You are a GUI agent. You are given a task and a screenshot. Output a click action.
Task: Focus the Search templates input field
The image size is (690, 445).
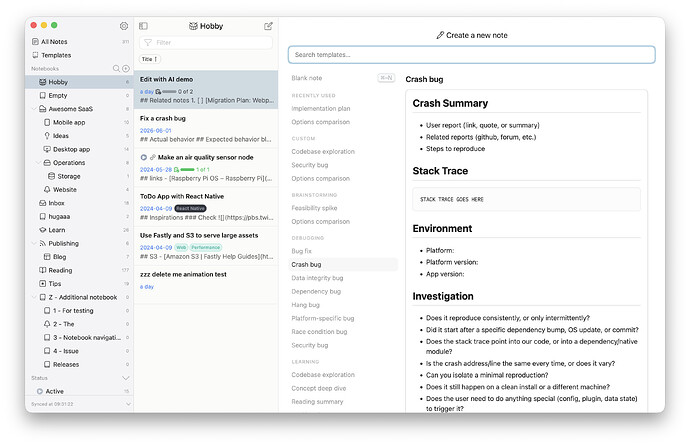point(472,55)
